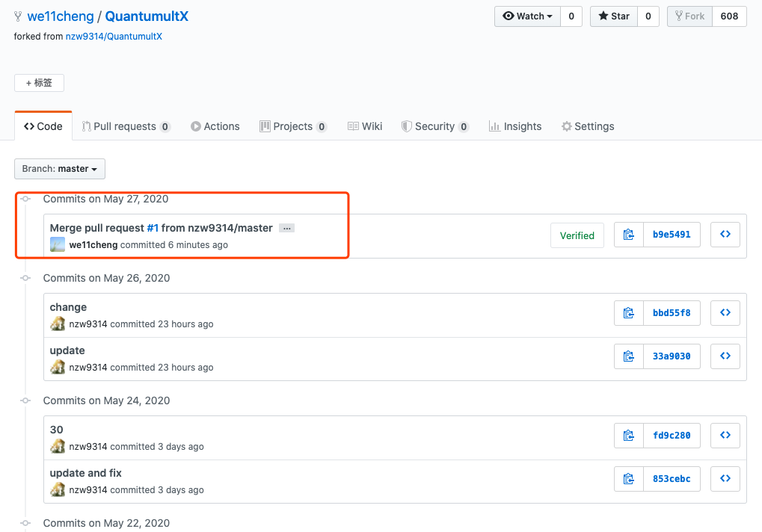Viewport: 762px width, 532px height.
Task: Open the Pull requests tab
Action: pyautogui.click(x=126, y=126)
